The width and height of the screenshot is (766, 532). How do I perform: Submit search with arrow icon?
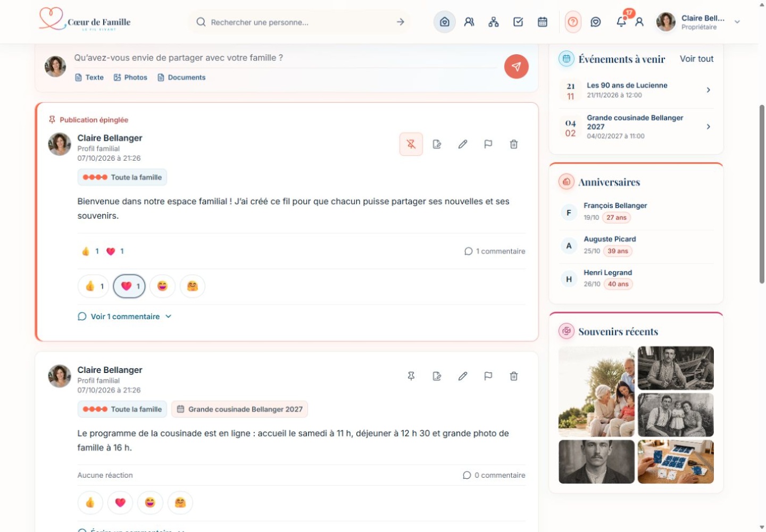(x=401, y=22)
